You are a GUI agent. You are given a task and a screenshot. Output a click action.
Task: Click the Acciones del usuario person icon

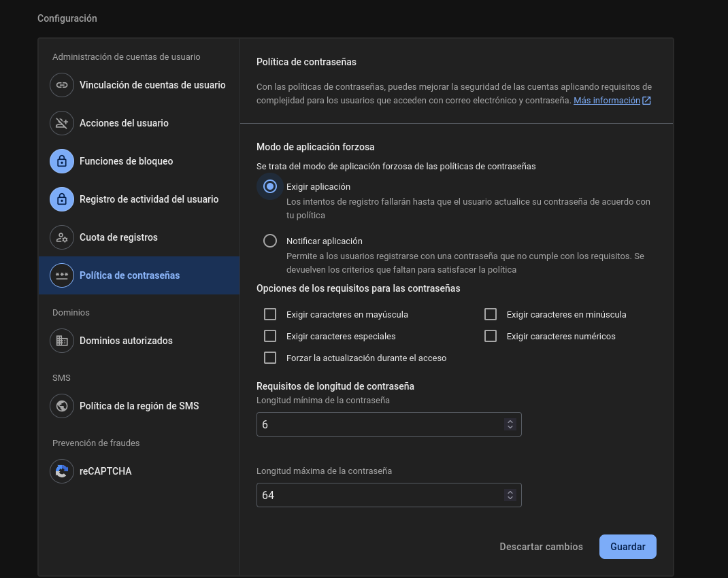tap(62, 123)
